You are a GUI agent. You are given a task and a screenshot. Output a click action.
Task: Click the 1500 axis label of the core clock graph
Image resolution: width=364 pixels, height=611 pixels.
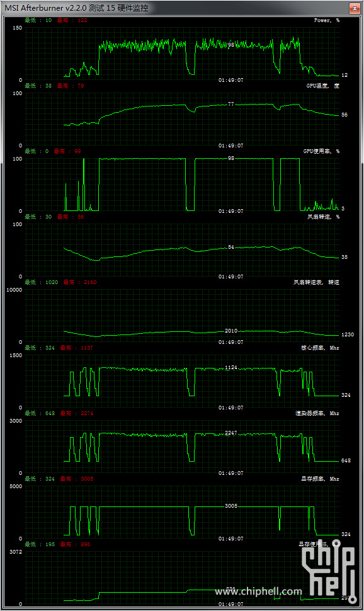tap(16, 355)
